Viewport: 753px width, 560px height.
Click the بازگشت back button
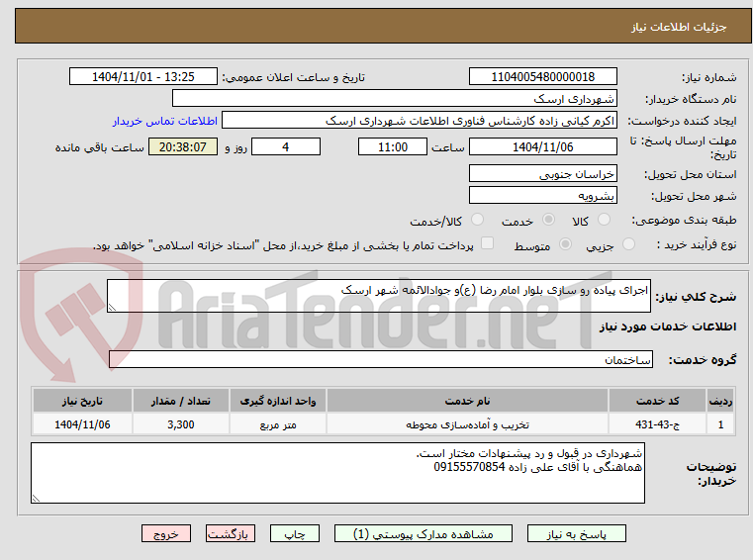[230, 533]
